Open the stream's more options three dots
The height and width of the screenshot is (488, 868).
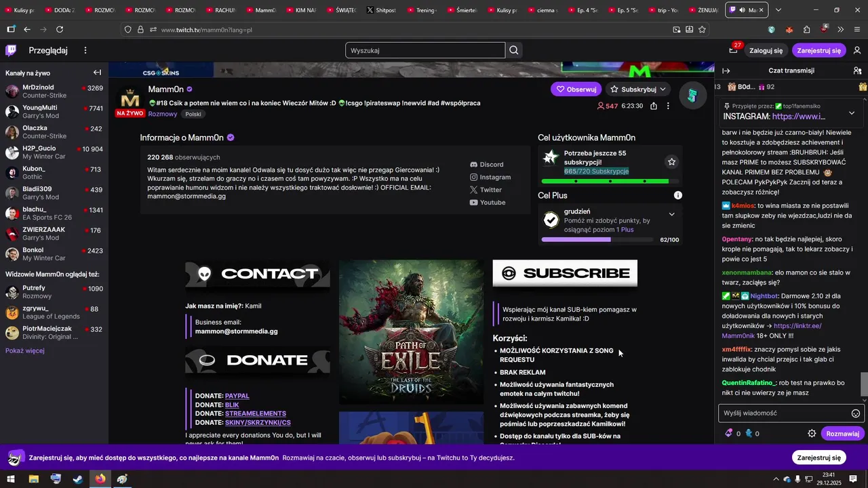(x=668, y=106)
